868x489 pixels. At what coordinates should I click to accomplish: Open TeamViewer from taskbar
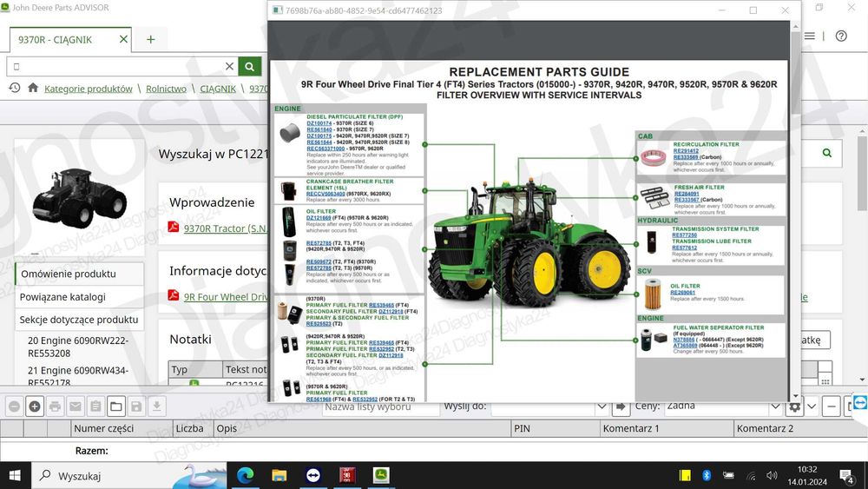313,475
